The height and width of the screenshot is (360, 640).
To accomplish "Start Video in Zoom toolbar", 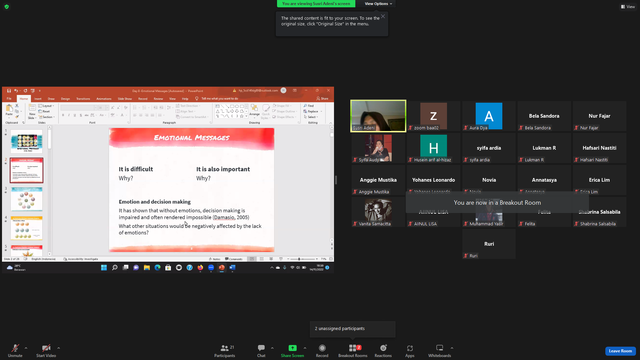I will (46, 351).
